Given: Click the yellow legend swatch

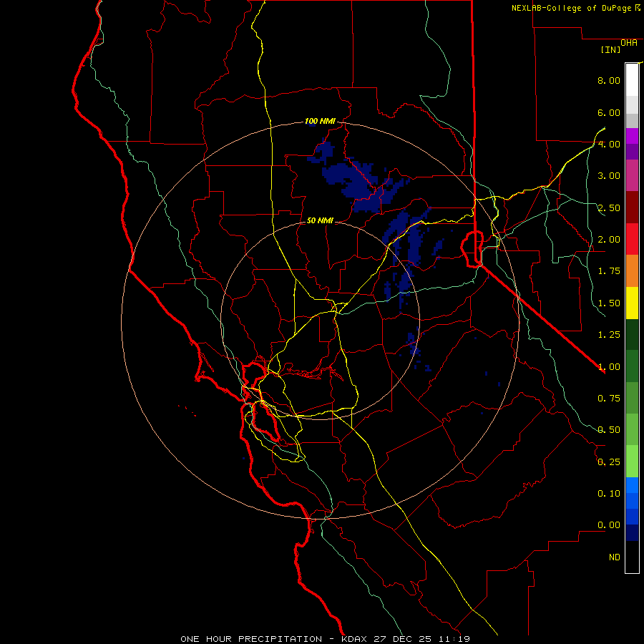Looking at the screenshot, I should pos(632,303).
